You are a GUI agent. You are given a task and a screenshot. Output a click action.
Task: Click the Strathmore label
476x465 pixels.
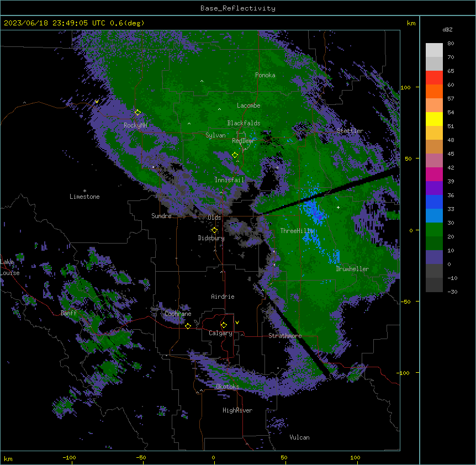coord(285,336)
